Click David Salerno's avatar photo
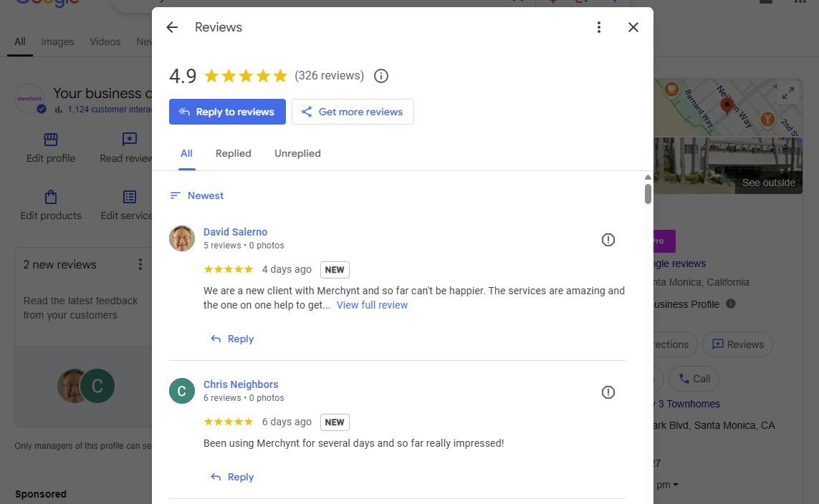Image resolution: width=819 pixels, height=504 pixels. (x=182, y=238)
